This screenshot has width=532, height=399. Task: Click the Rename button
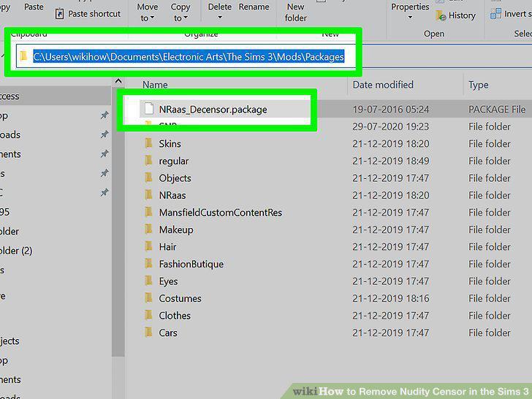[254, 7]
